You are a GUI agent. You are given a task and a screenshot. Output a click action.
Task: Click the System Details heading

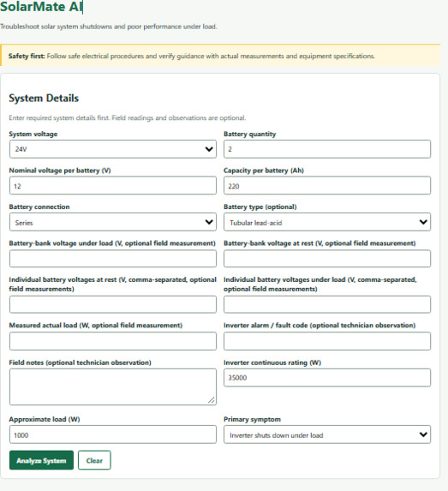point(44,98)
